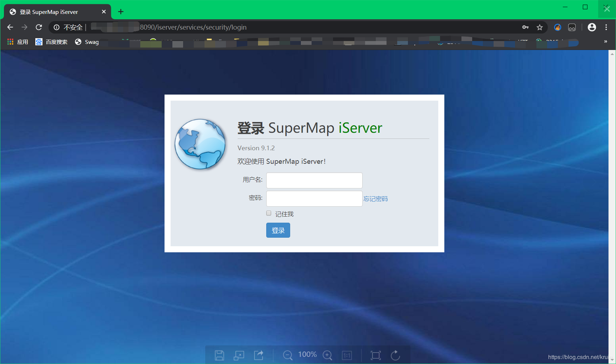This screenshot has height=364, width=616.
Task: Set actual size with the 1:1 icon
Action: (x=347, y=355)
